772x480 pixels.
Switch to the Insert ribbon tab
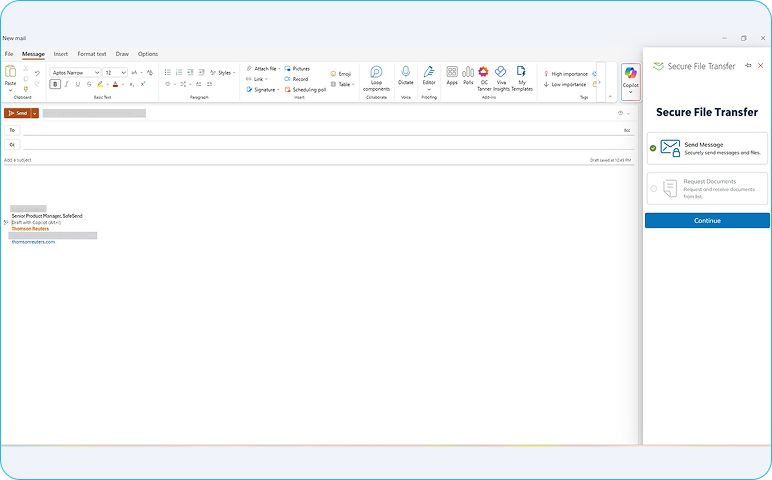tap(61, 54)
